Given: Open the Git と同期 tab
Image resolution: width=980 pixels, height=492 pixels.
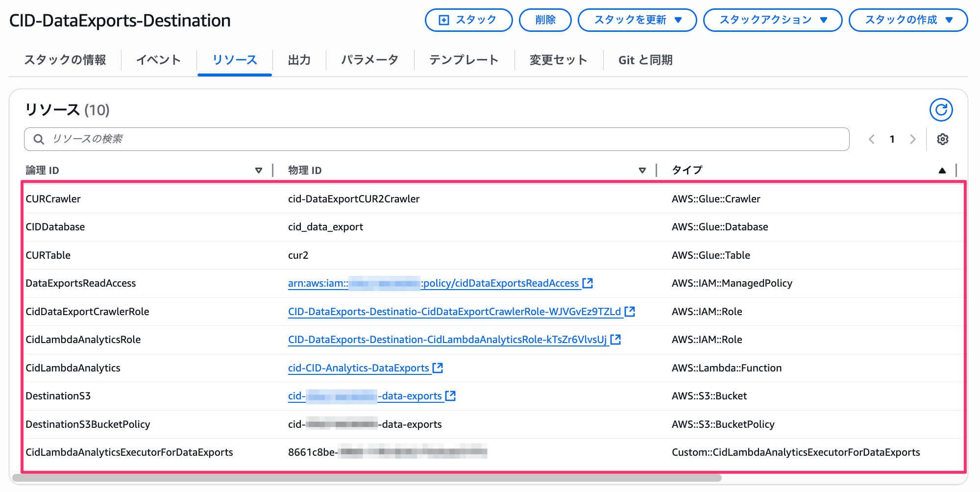Looking at the screenshot, I should click(645, 60).
